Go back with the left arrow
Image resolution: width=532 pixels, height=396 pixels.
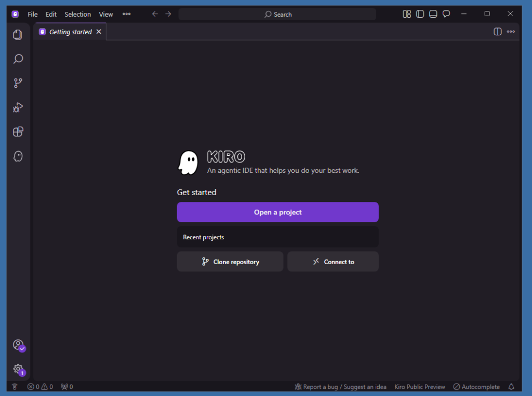point(155,14)
